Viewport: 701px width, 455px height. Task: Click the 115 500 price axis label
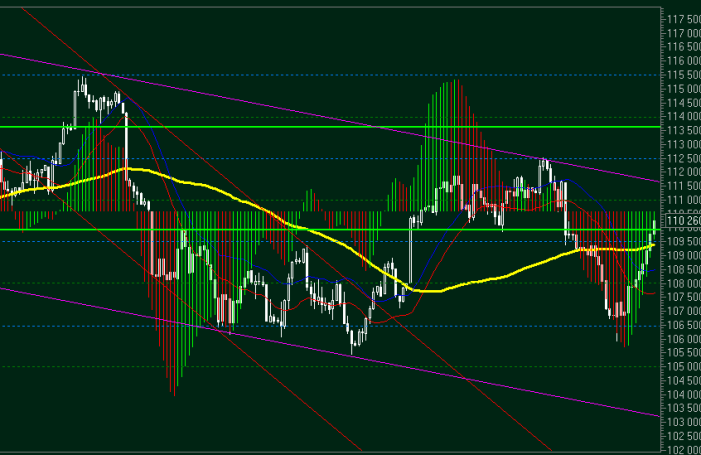tap(684, 75)
